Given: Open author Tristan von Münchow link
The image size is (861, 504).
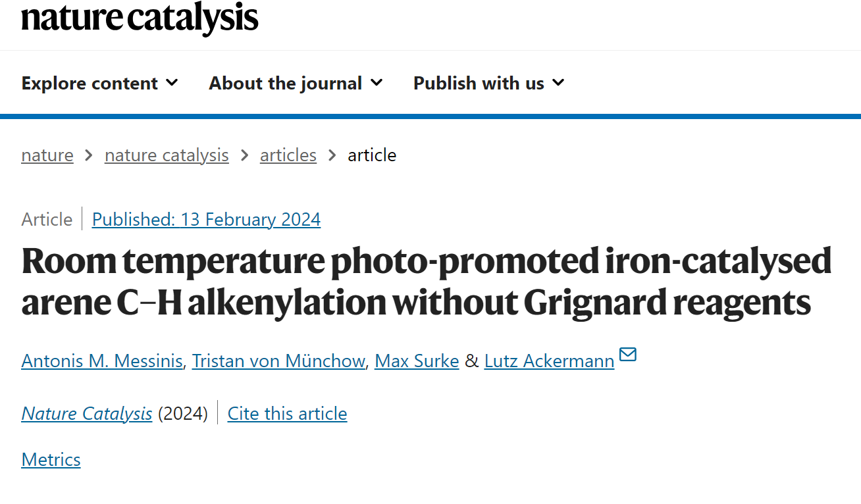Looking at the screenshot, I should (278, 361).
